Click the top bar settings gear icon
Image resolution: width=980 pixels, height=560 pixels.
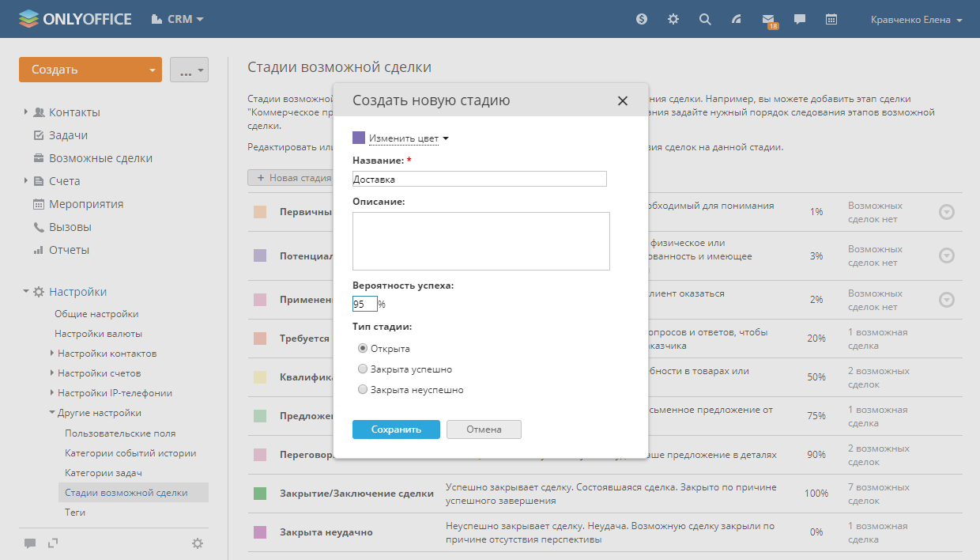point(673,19)
